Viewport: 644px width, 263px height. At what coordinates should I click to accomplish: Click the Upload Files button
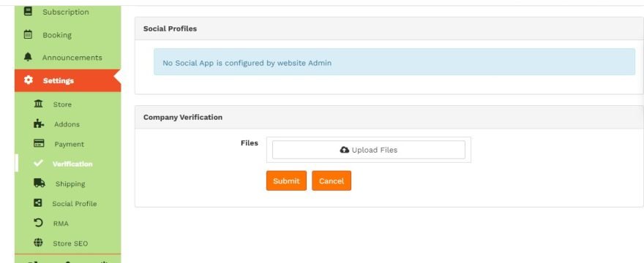tap(368, 150)
